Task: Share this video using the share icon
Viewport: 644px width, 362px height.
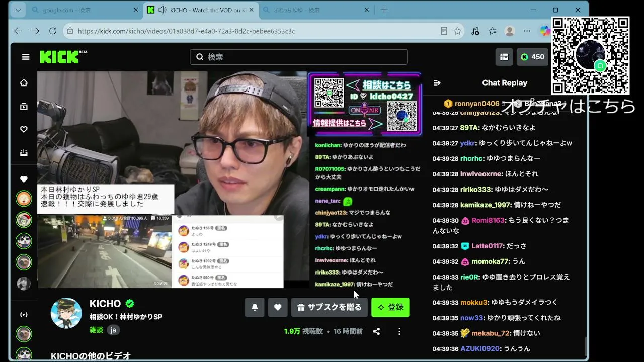Action: (x=376, y=331)
